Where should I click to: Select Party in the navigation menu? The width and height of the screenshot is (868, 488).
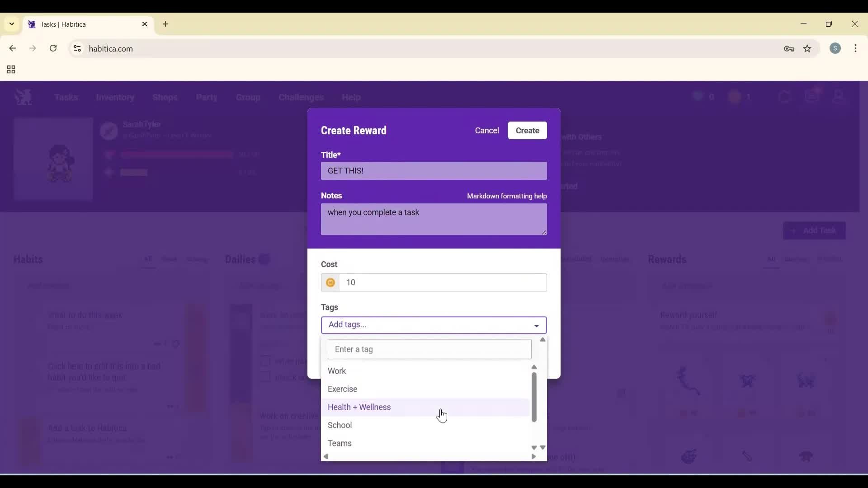207,98
